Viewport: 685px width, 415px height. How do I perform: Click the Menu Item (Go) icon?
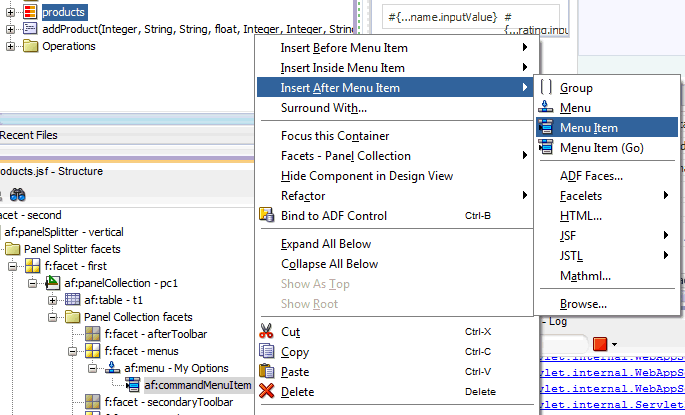click(546, 147)
